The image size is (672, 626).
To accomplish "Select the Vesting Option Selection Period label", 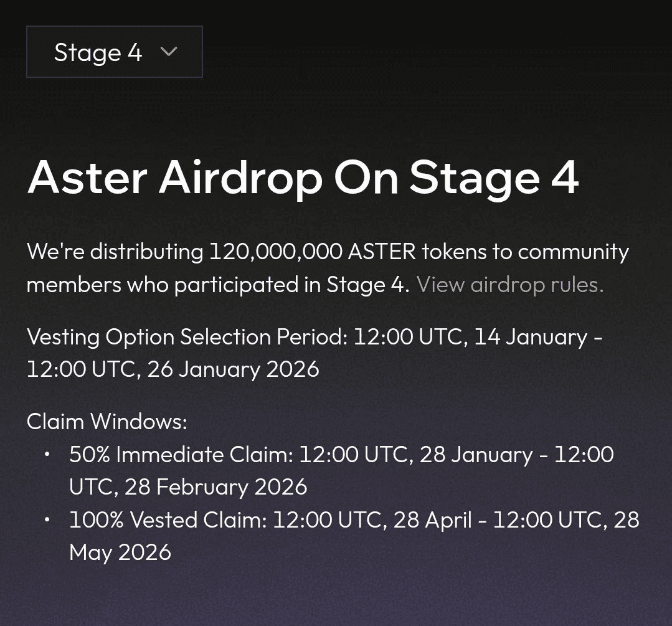I will tap(187, 337).
